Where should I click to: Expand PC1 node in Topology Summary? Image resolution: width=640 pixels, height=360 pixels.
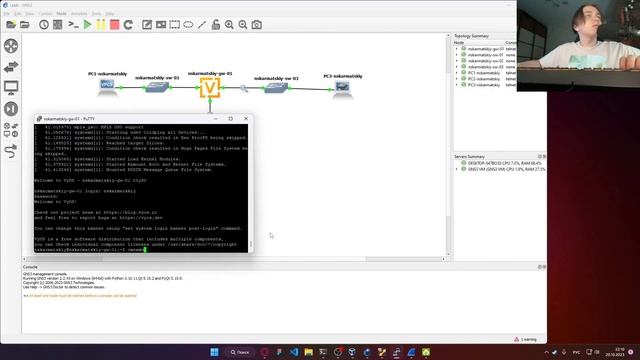(457, 73)
